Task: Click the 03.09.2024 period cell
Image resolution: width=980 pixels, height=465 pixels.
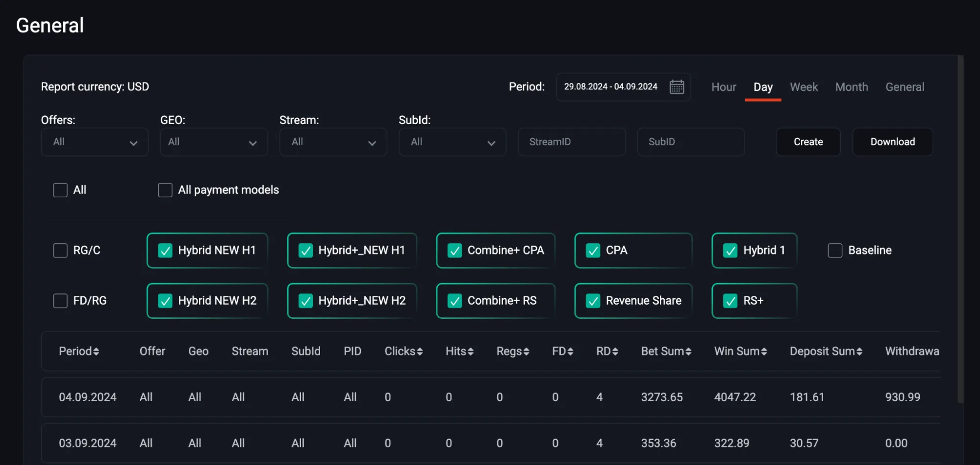Action: (88, 443)
